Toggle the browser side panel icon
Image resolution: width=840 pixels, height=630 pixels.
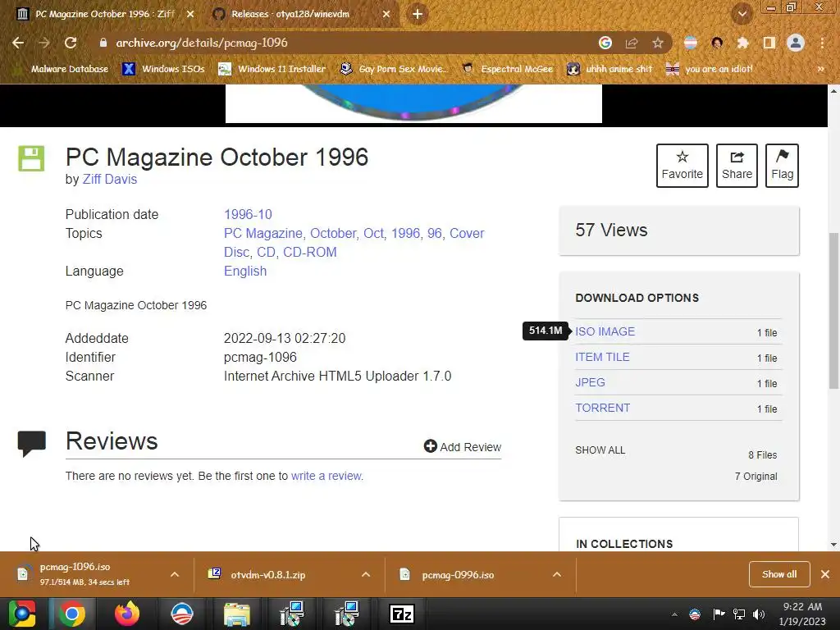[x=769, y=43]
